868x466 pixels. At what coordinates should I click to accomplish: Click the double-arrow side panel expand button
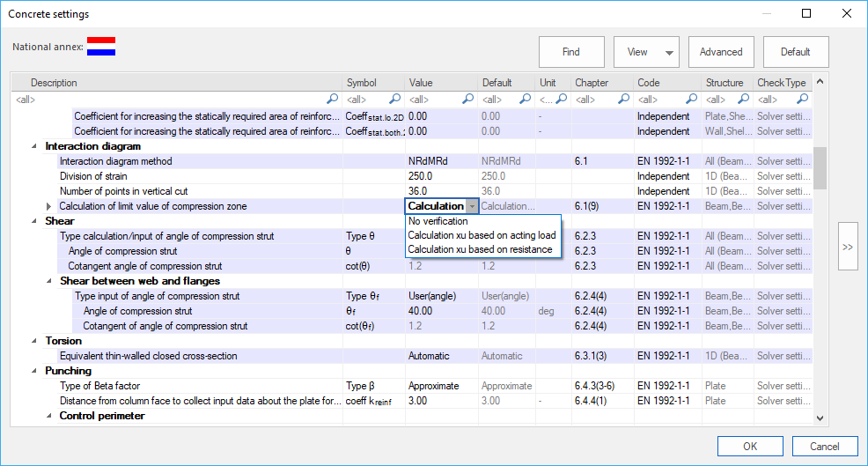tap(847, 248)
